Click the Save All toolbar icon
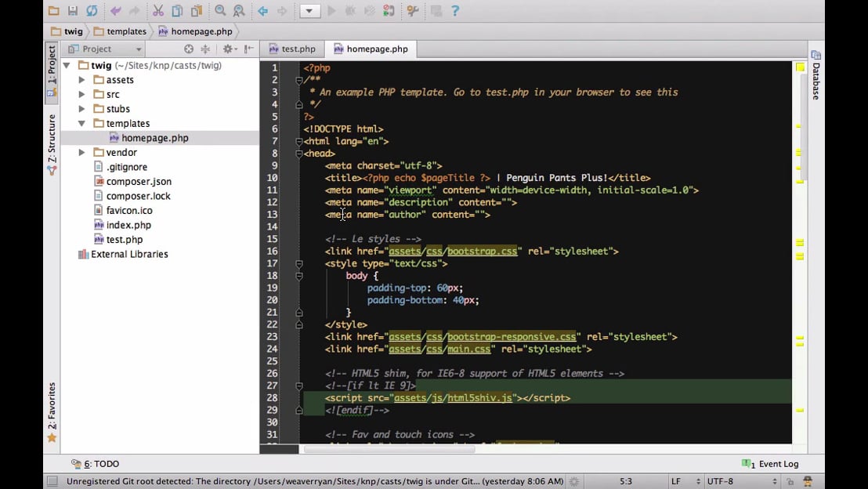This screenshot has width=868, height=489. (x=73, y=11)
